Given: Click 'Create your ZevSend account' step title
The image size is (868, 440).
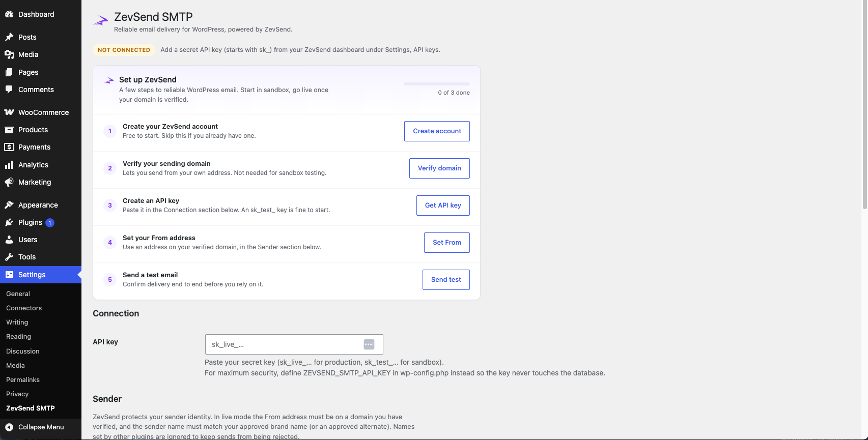Looking at the screenshot, I should [x=170, y=127].
